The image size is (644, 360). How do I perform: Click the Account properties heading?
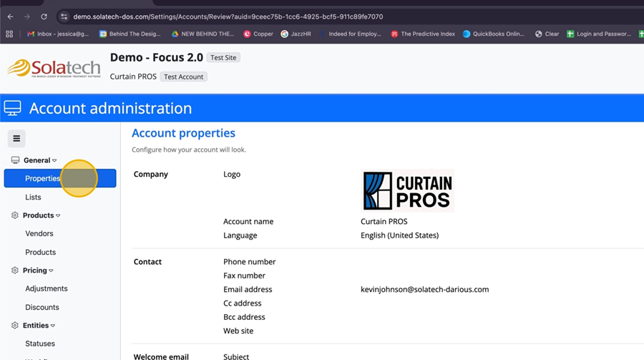[184, 133]
